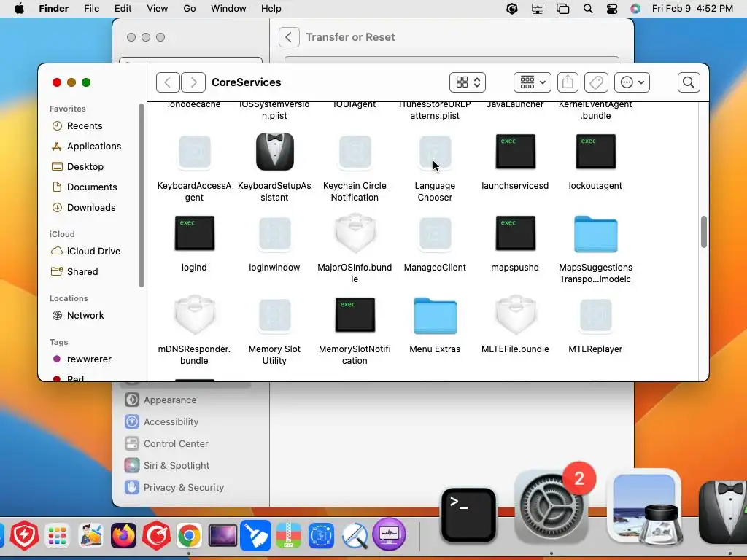Open the Window menu

pos(228,9)
